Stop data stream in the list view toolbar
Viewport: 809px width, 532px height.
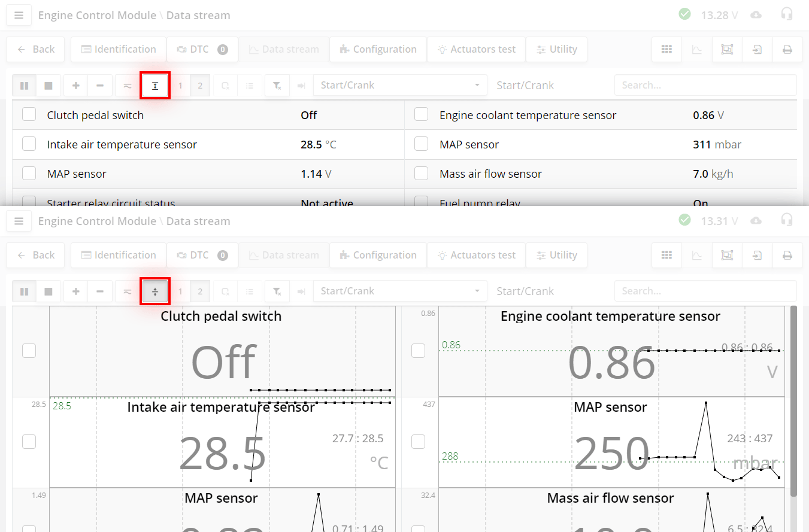pyautogui.click(x=49, y=86)
